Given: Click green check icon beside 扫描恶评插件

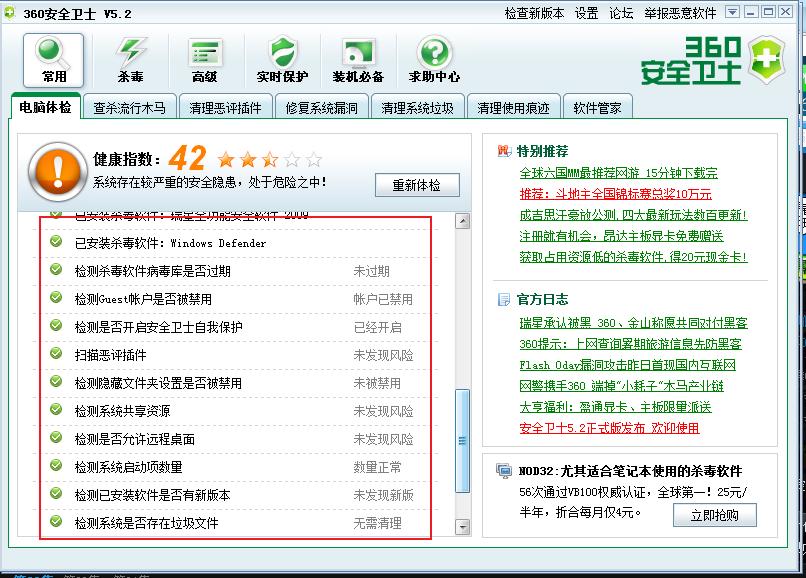Looking at the screenshot, I should click(56, 354).
